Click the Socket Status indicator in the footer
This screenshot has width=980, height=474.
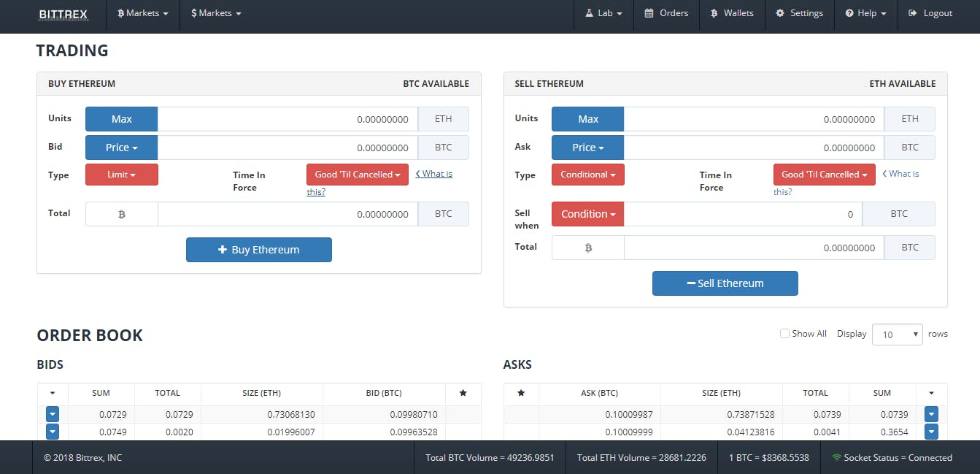coord(893,458)
